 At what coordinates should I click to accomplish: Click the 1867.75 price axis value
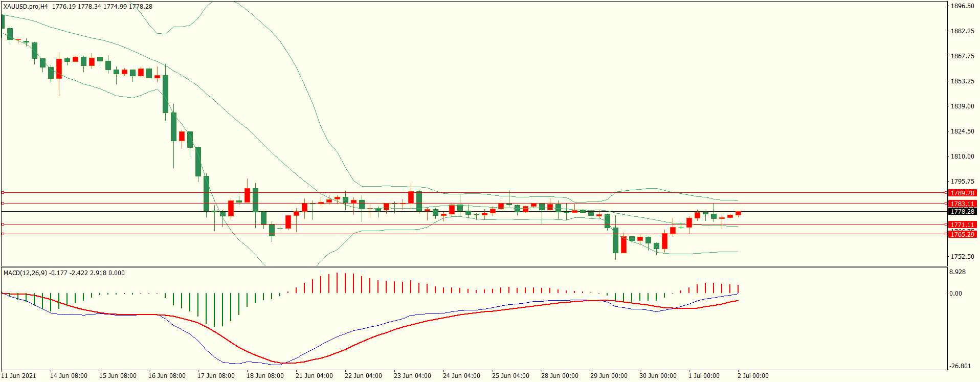pyautogui.click(x=962, y=56)
